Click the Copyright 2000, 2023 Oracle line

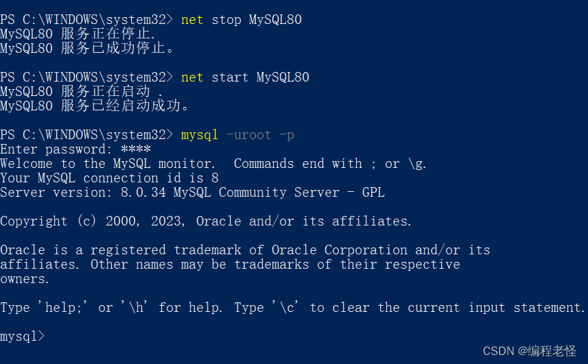[x=206, y=221]
